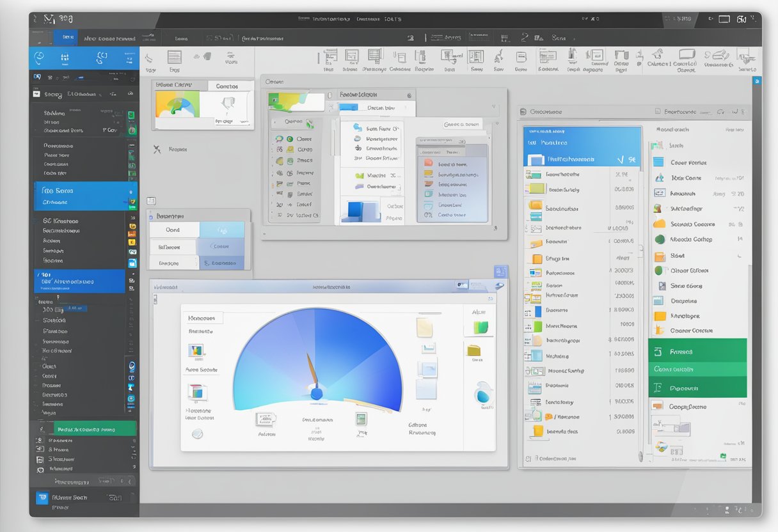The image size is (778, 532).
Task: Toggle the checkmark in the blue list header row
Action: (620, 159)
